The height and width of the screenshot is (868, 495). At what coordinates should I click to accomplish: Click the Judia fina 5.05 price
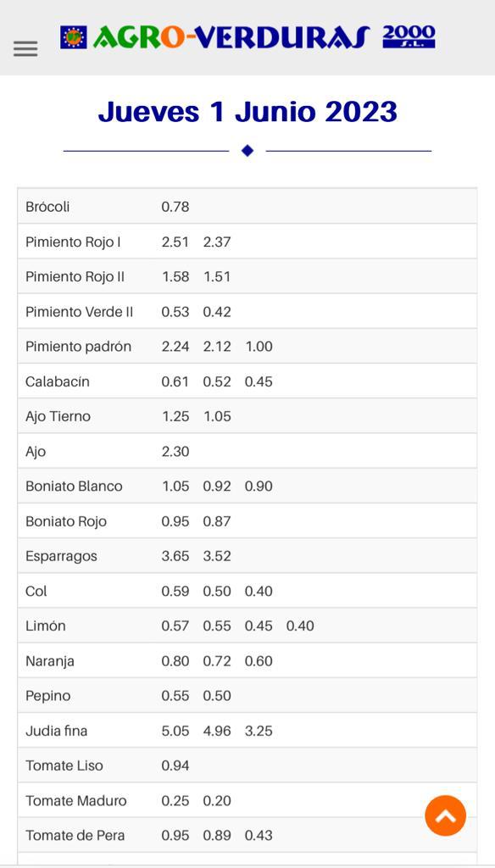[175, 731]
